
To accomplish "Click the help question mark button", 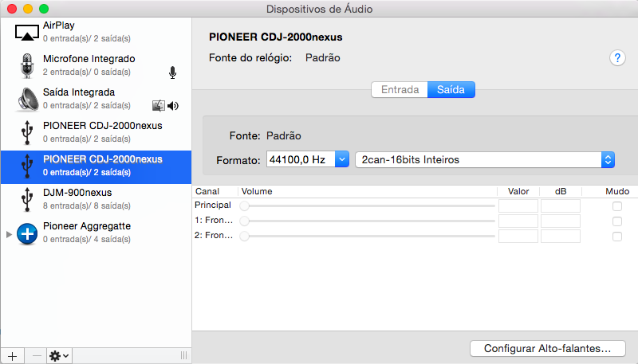I will pos(617,57).
